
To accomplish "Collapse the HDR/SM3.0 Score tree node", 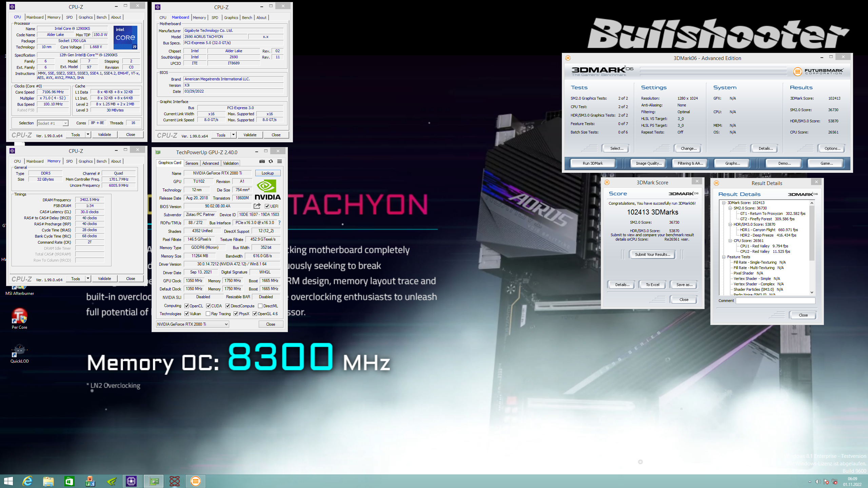I will (x=730, y=224).
